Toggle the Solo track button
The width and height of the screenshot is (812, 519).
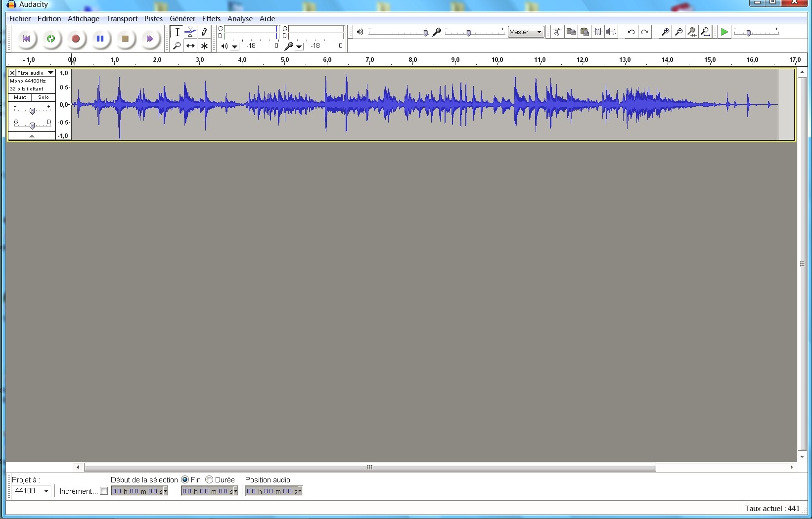click(x=44, y=97)
